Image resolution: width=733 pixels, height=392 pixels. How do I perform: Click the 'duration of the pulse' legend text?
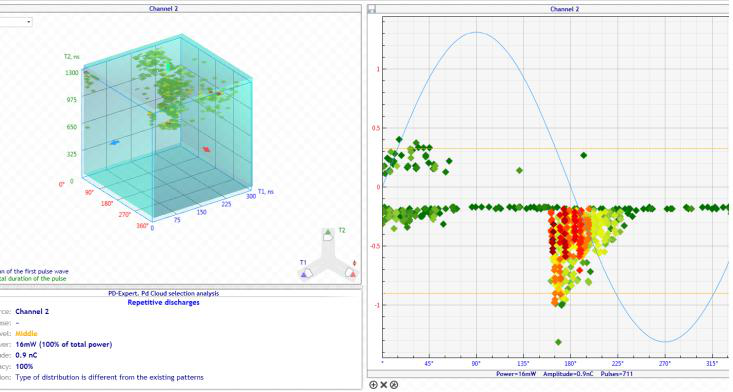click(37, 278)
